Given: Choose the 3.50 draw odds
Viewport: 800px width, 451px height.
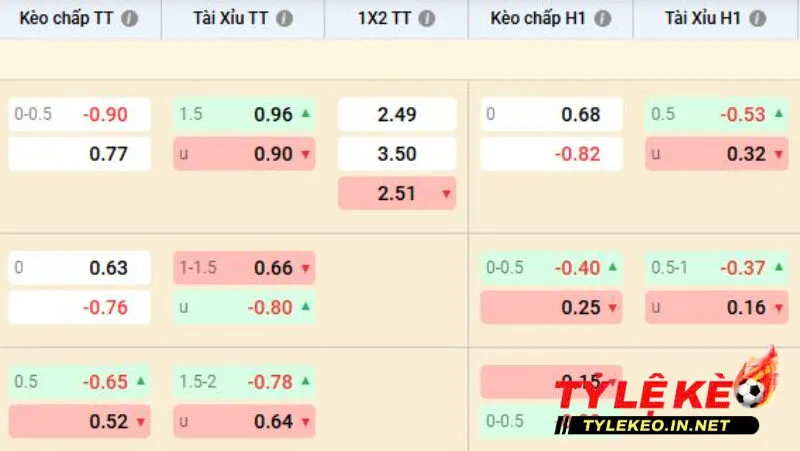Looking at the screenshot, I should pyautogui.click(x=397, y=154).
